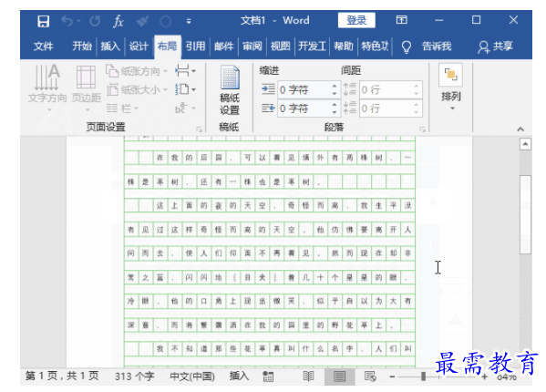The image size is (546, 392).
Task: Switch to the 引用 tab
Action: tap(195, 46)
